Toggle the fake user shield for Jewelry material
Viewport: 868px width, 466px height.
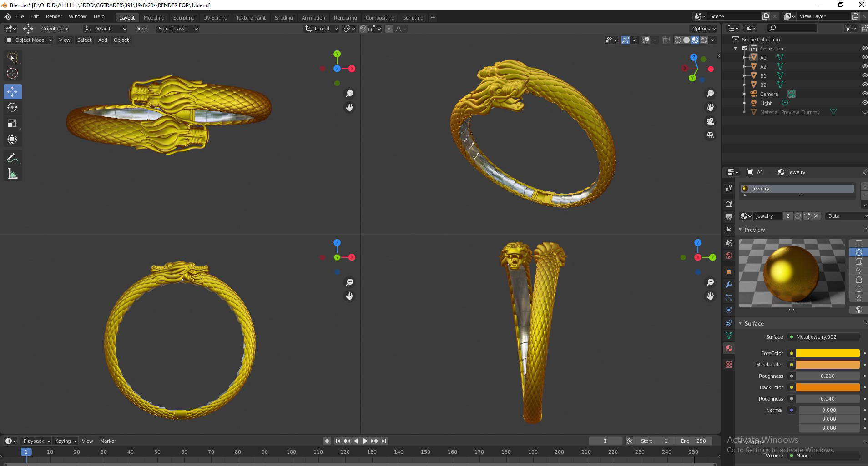tap(797, 216)
